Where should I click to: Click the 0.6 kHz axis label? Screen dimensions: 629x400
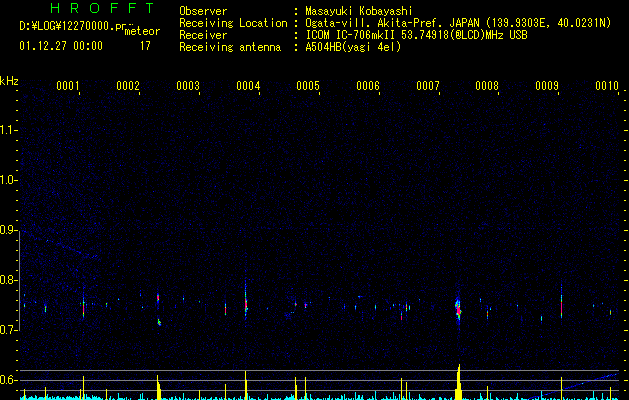click(8, 380)
